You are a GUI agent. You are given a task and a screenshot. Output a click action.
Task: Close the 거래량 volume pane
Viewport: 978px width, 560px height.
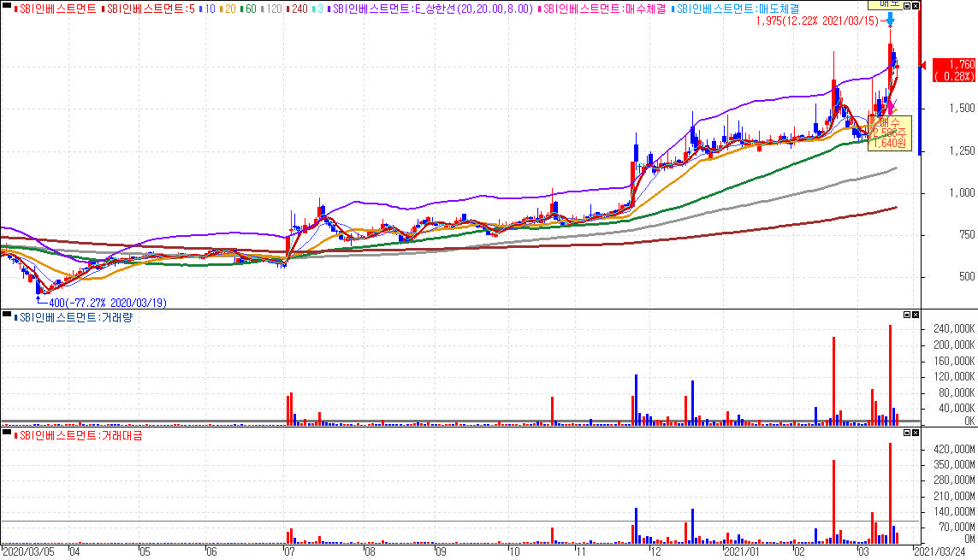(x=916, y=315)
